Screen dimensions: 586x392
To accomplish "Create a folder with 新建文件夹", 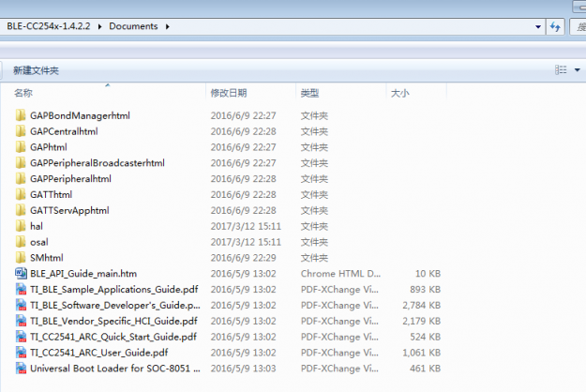I will [x=36, y=70].
